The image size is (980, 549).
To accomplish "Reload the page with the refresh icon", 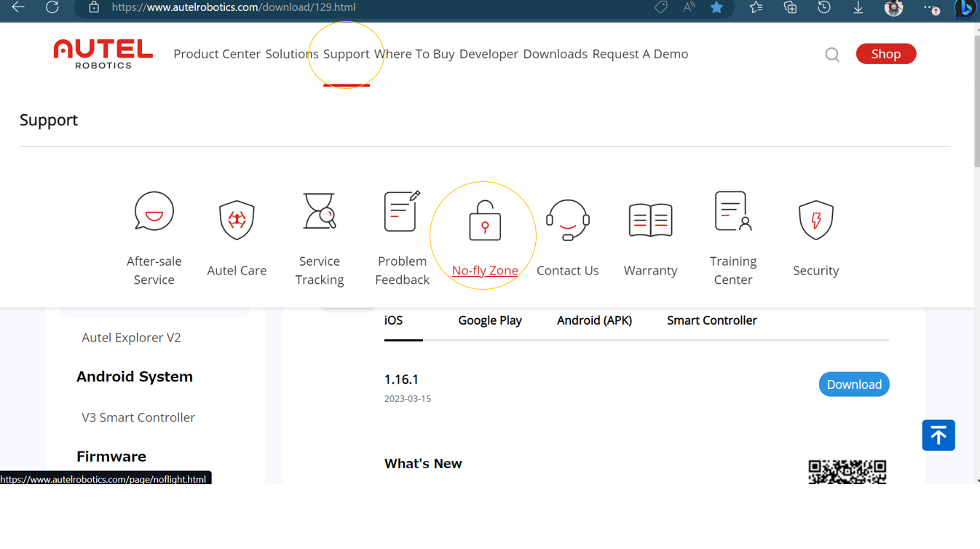I will point(52,7).
